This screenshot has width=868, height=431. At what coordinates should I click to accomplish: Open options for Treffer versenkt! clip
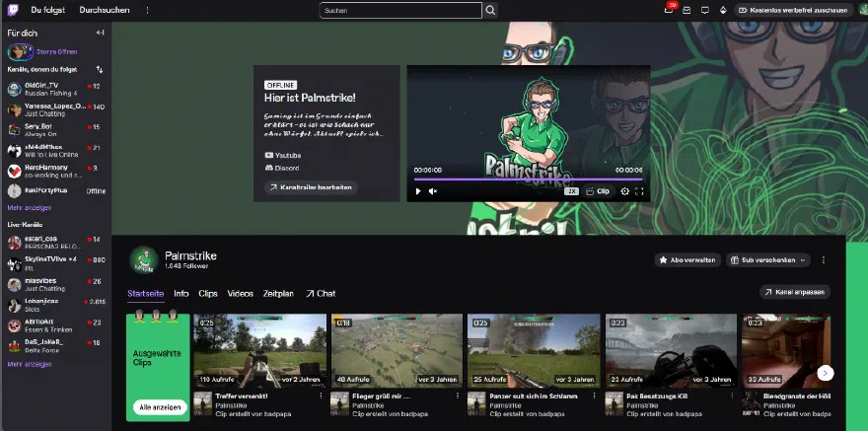click(321, 396)
